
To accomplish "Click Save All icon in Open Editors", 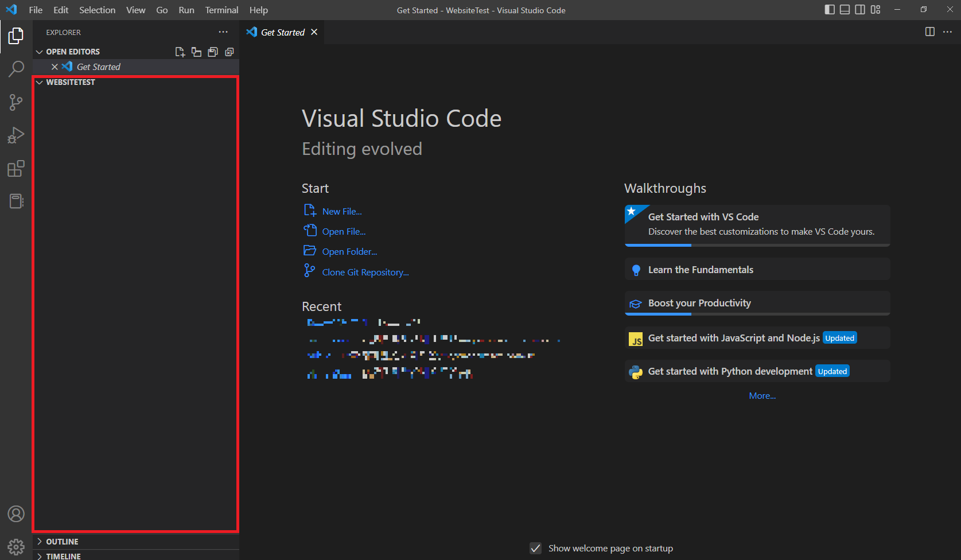I will (x=213, y=52).
